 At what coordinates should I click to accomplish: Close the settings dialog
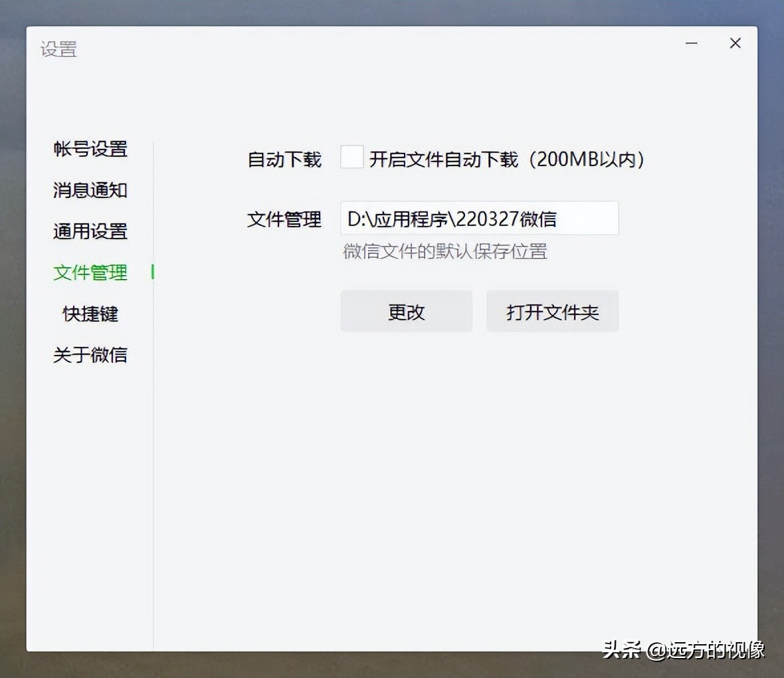735,43
